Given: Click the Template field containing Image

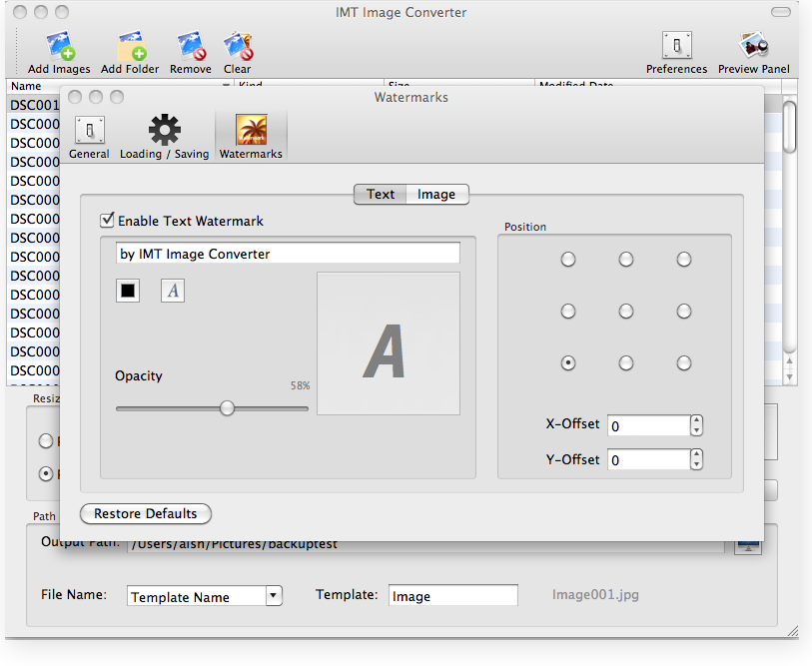Looking at the screenshot, I should click(x=453, y=595).
